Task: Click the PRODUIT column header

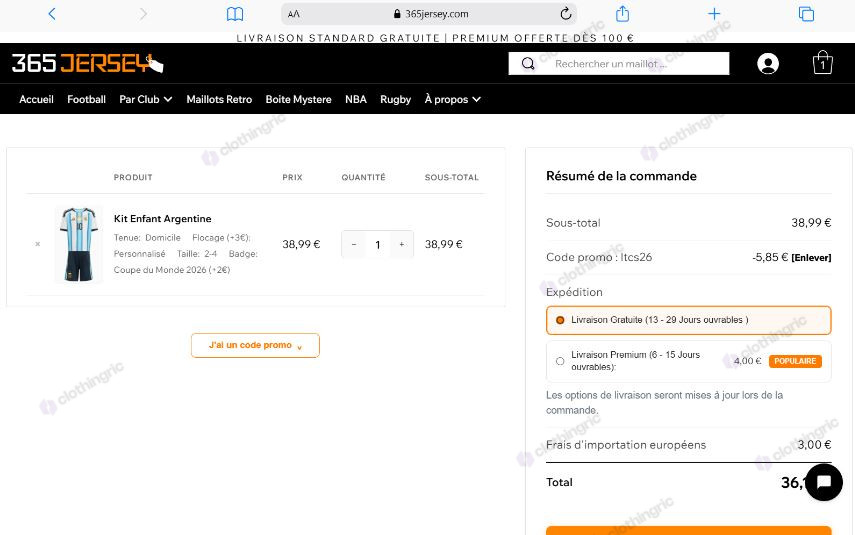Action: click(x=133, y=177)
